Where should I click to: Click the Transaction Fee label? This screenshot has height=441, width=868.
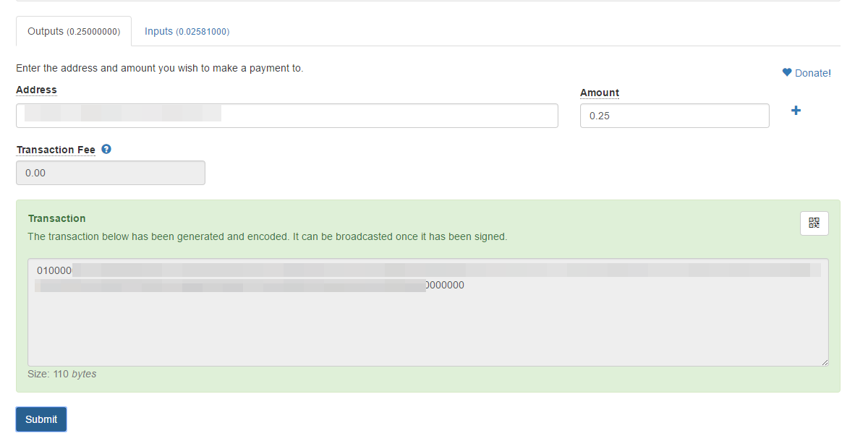click(x=56, y=150)
